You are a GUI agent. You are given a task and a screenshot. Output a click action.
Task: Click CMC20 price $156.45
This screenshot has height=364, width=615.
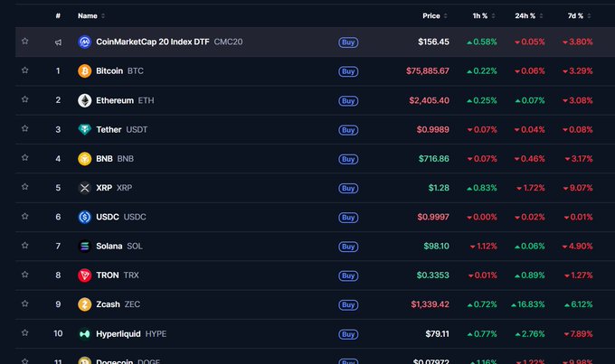click(x=433, y=42)
